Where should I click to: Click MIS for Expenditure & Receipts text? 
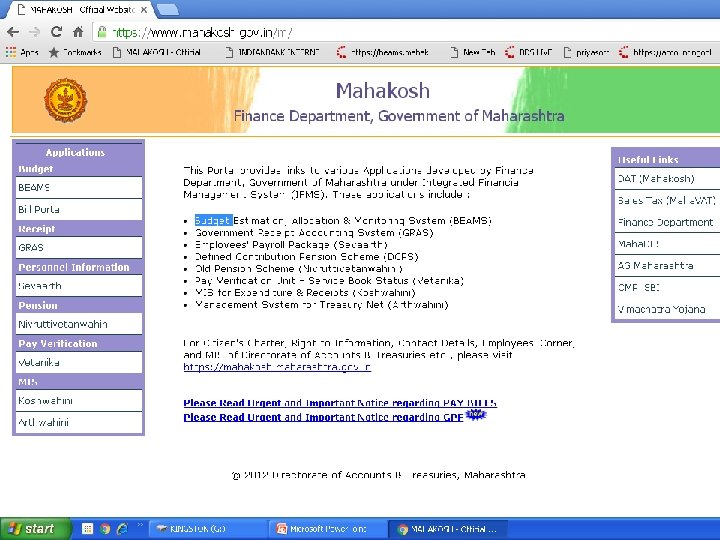[x=305, y=292]
